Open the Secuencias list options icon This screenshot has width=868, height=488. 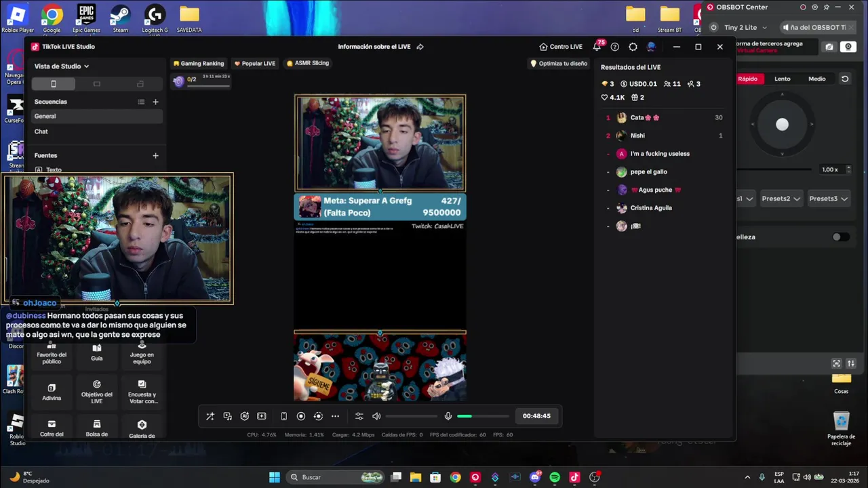coord(141,102)
